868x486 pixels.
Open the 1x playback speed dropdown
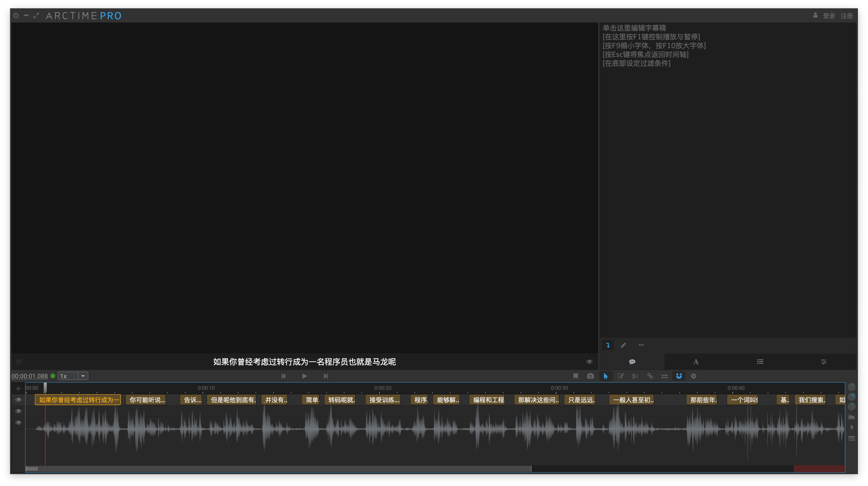click(x=83, y=376)
